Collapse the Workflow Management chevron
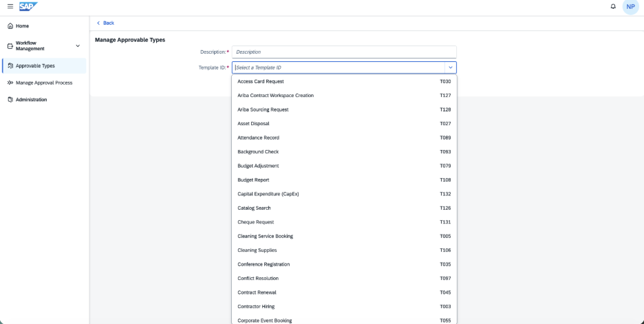Screen dimensions: 644x324 pyautogui.click(x=78, y=45)
